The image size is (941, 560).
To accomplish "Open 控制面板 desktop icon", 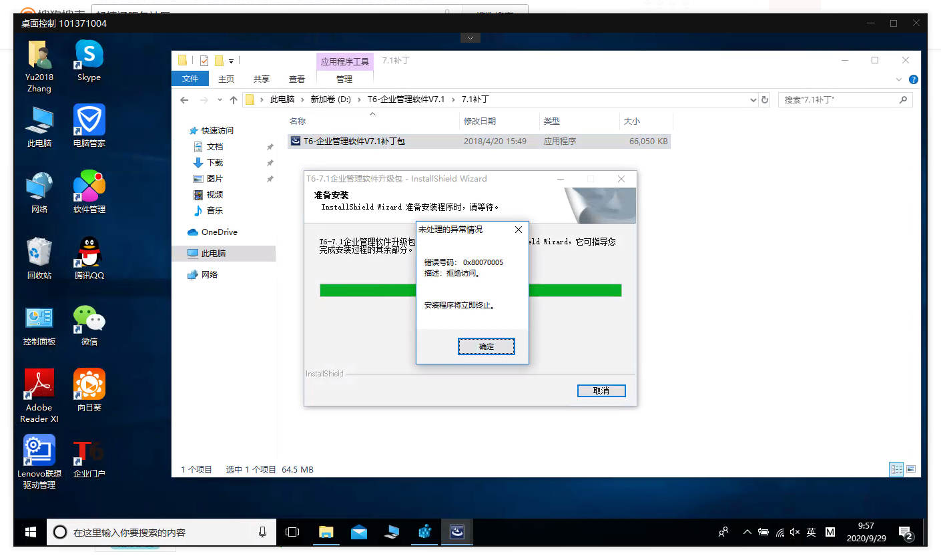I will (x=39, y=324).
